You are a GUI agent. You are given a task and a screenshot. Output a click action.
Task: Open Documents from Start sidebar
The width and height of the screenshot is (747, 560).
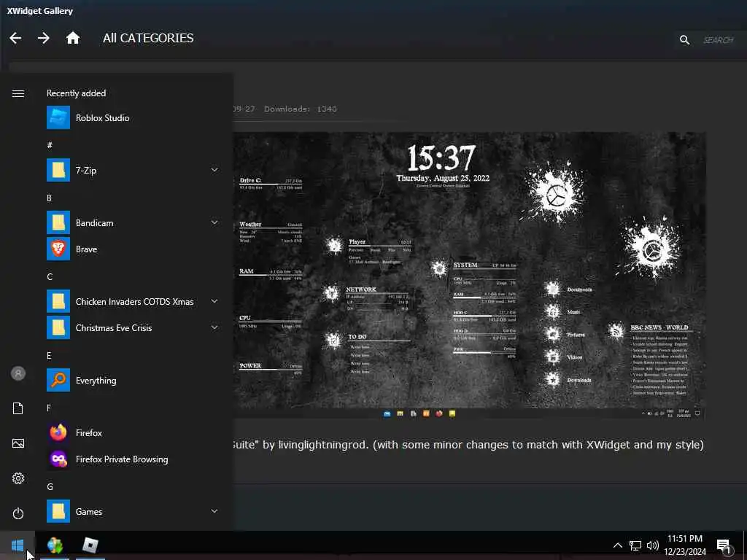[18, 408]
